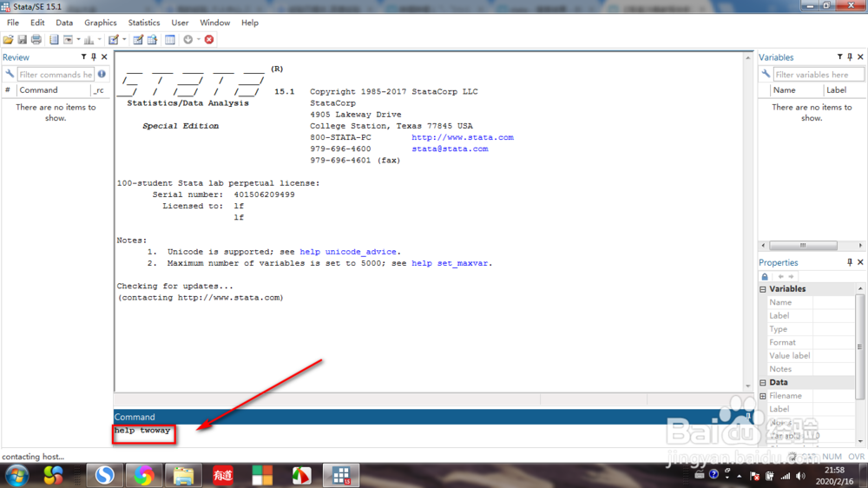Click the Save toolbar icon
The height and width of the screenshot is (488, 868).
[23, 39]
